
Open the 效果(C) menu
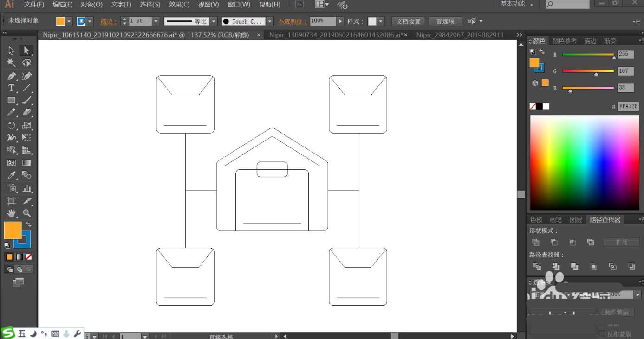coord(179,5)
